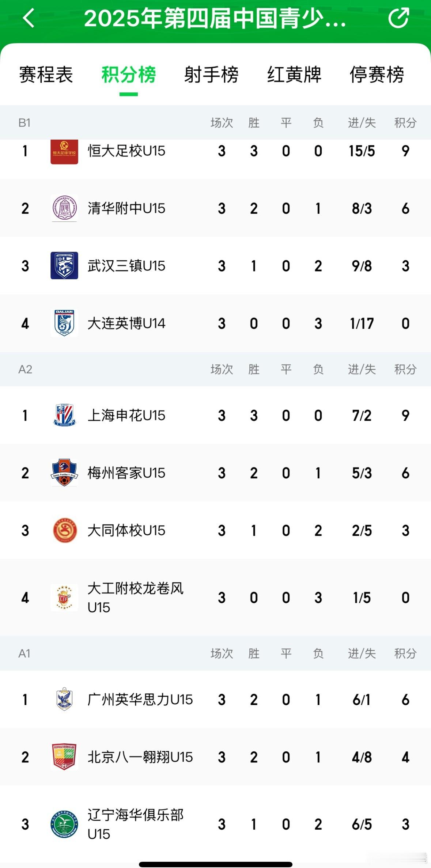Tap the back arrow icon

point(29,18)
